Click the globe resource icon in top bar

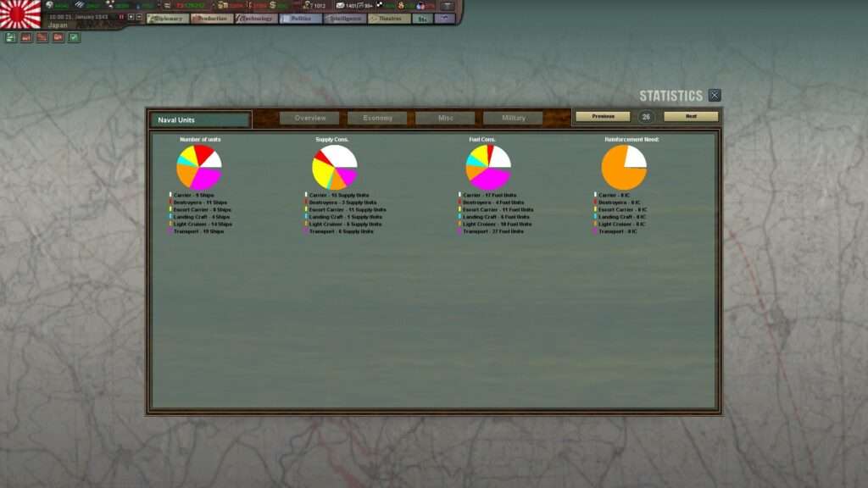pos(50,5)
